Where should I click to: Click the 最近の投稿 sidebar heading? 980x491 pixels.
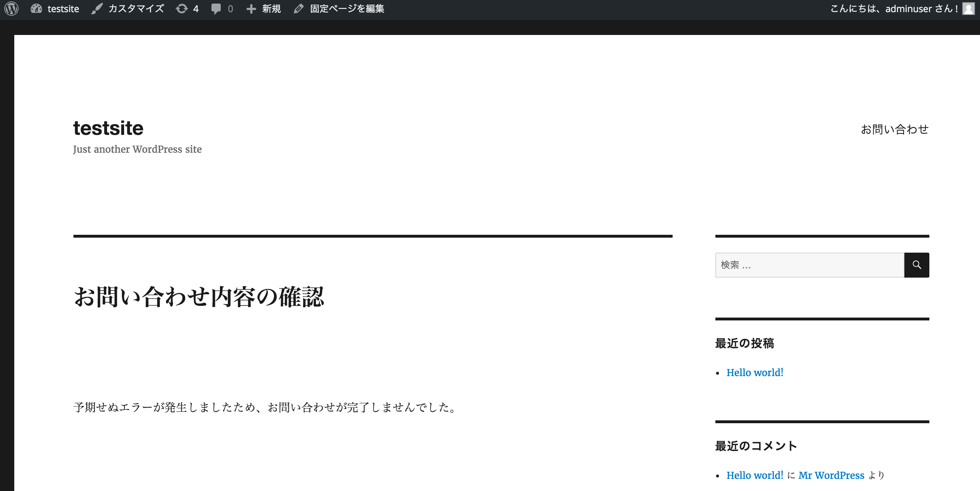tap(745, 344)
